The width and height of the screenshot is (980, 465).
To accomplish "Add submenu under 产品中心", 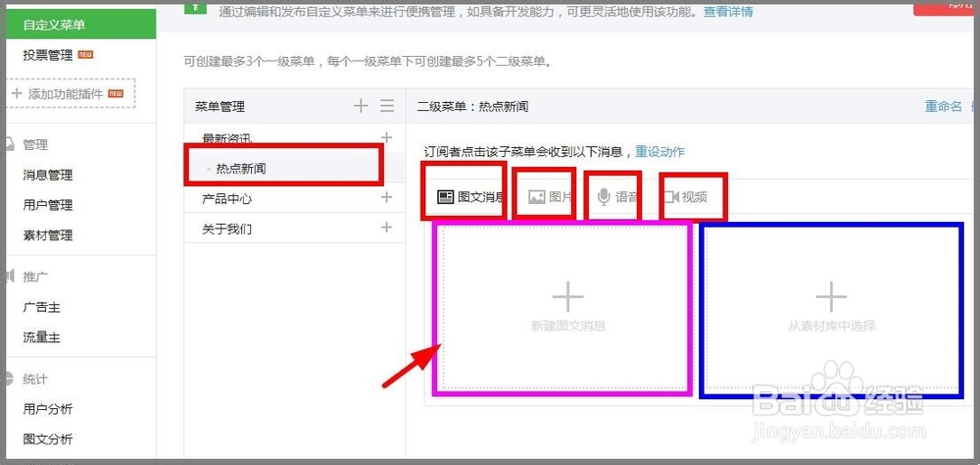I will click(387, 197).
